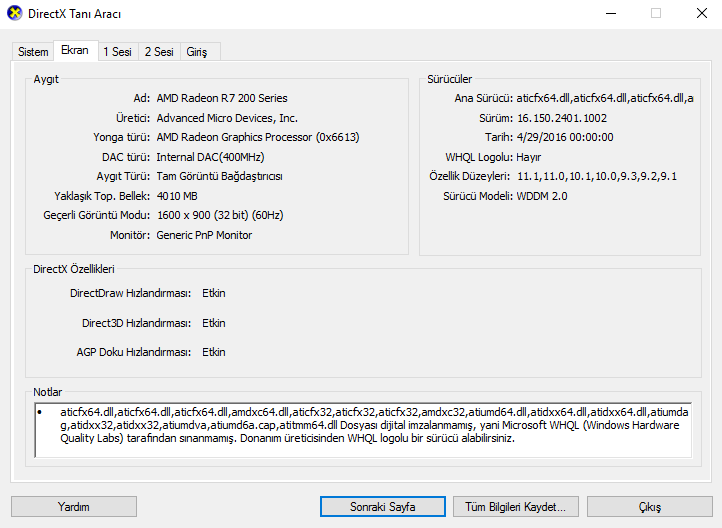Click the Yaklaşık Top. Bellek label
Image resolution: width=722 pixels, height=528 pixels.
[102, 196]
